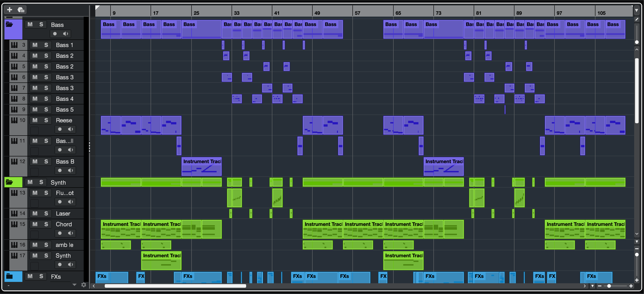
Task: Click the horizontal zoom slider handle
Action: pyautogui.click(x=609, y=286)
